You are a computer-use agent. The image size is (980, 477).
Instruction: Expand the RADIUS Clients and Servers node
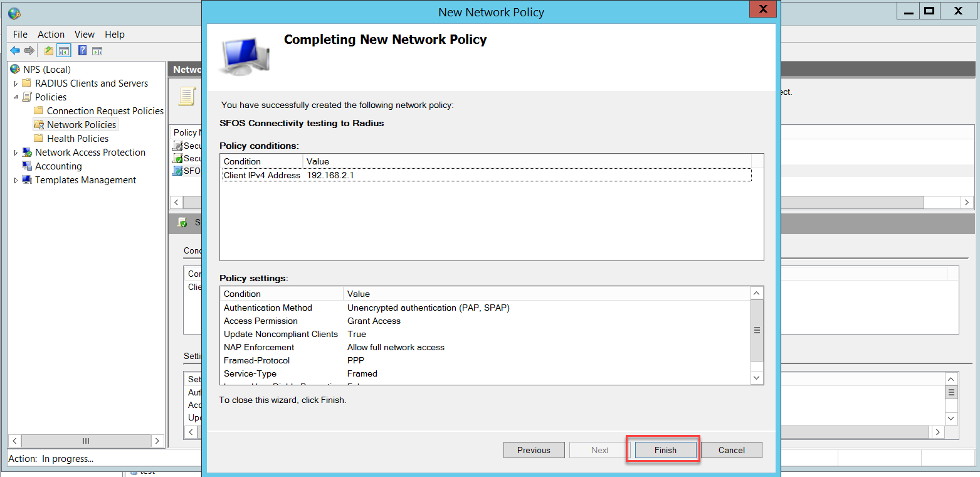click(x=16, y=83)
